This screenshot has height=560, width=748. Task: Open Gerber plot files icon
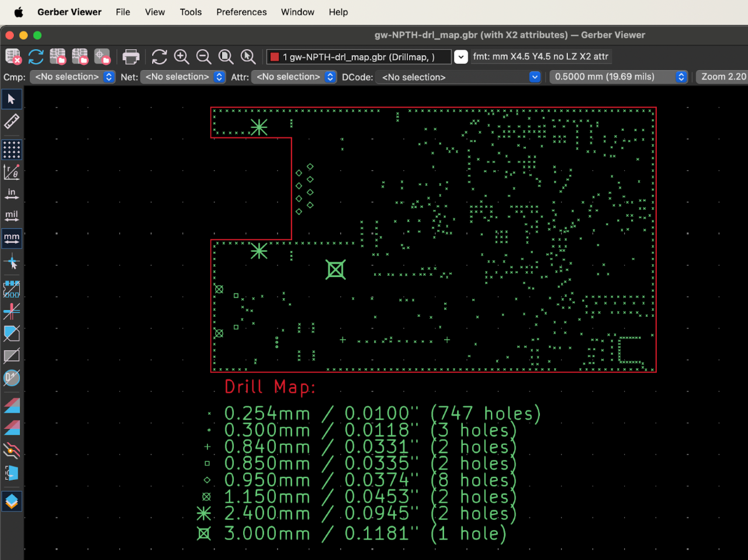58,57
